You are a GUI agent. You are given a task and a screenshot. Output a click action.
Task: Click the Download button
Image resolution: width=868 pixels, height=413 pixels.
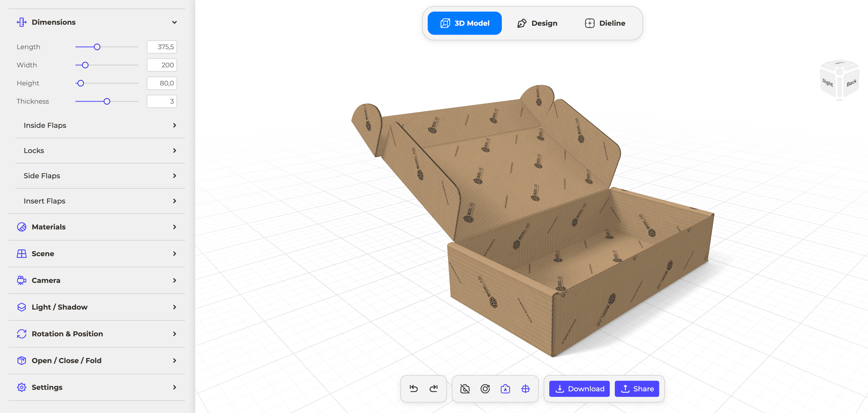(x=580, y=389)
